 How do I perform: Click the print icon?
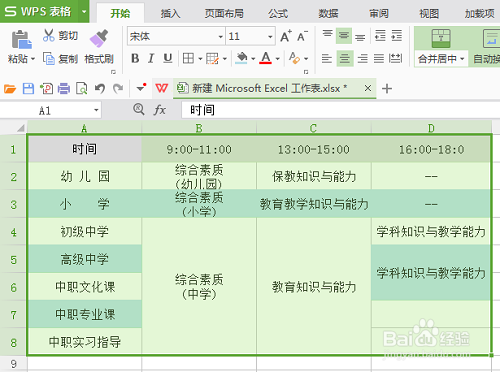[x=64, y=89]
